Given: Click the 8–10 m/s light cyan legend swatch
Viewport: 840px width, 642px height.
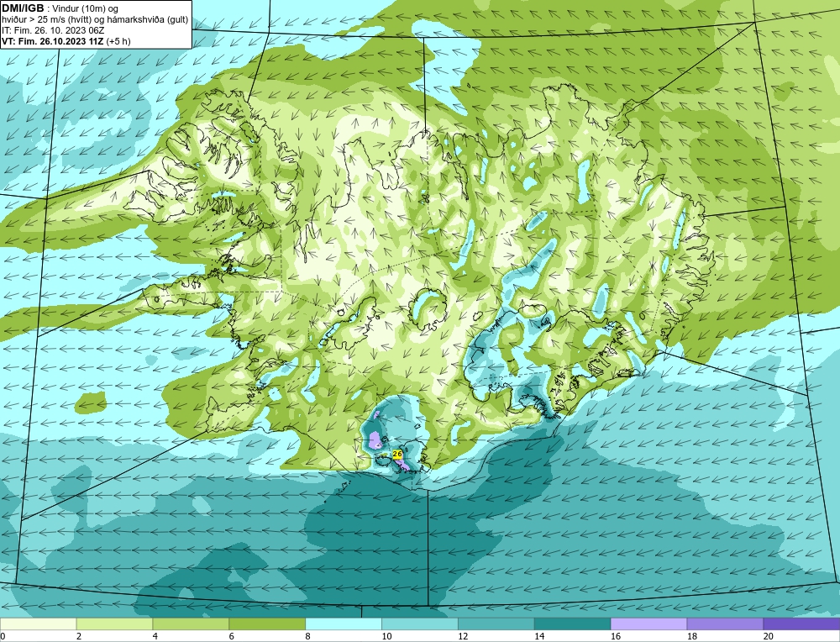Looking at the screenshot, I should click(x=344, y=624).
